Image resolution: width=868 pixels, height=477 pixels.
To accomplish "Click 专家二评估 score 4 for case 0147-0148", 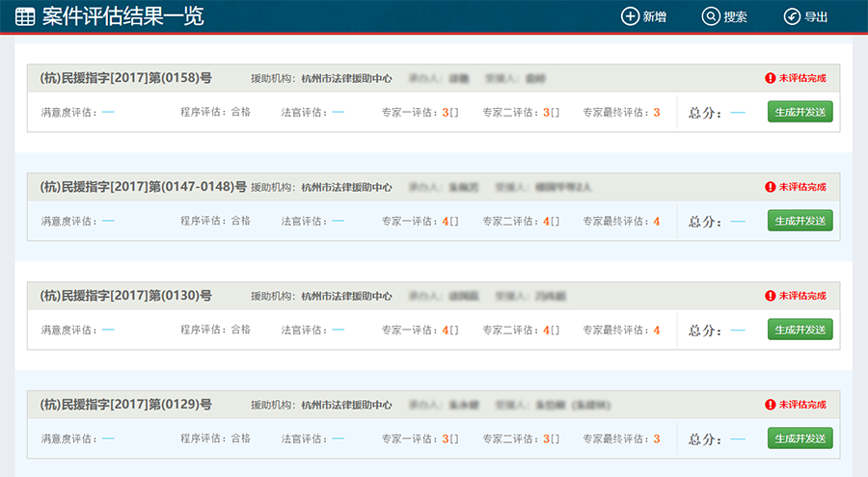I will [547, 222].
